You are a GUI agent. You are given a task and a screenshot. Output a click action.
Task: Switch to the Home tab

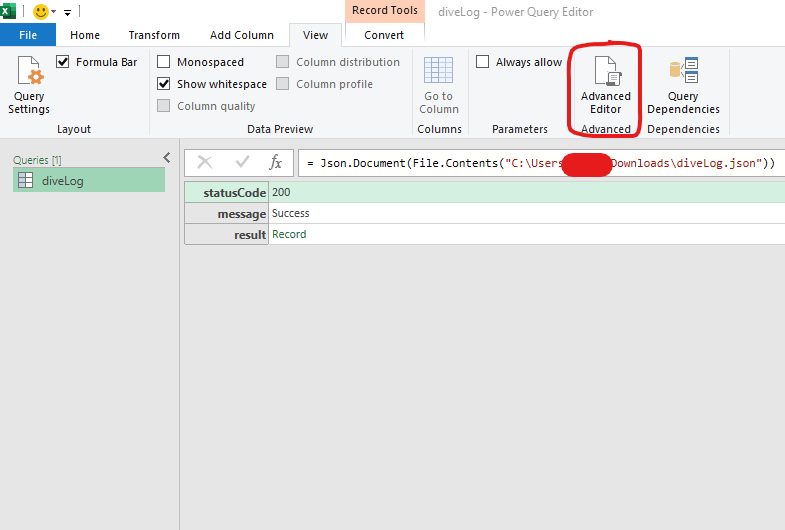tap(85, 35)
